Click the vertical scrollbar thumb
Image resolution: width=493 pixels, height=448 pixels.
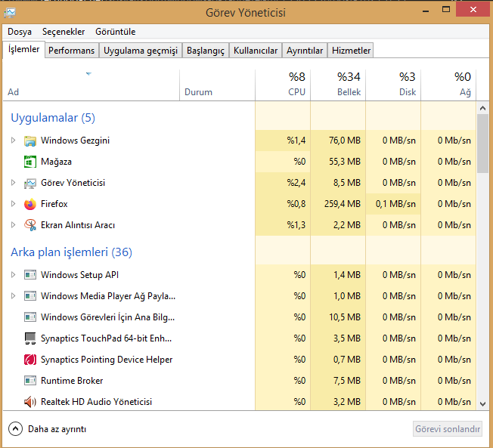point(482,144)
